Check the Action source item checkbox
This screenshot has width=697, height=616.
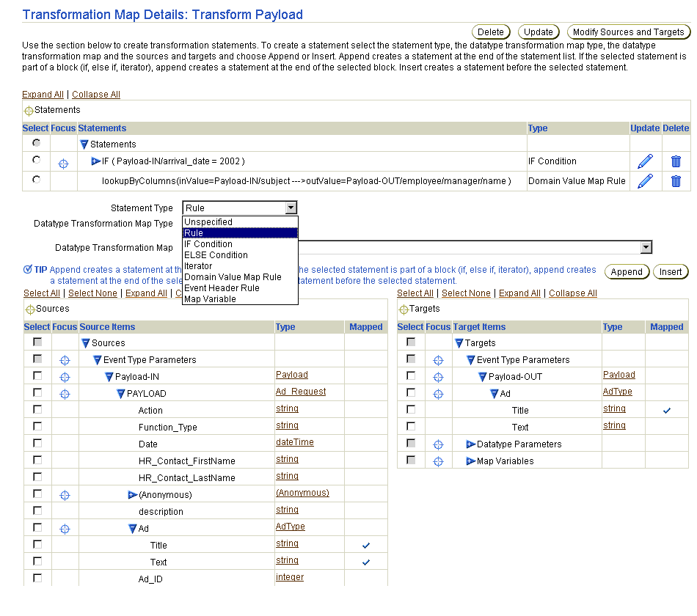[37, 409]
